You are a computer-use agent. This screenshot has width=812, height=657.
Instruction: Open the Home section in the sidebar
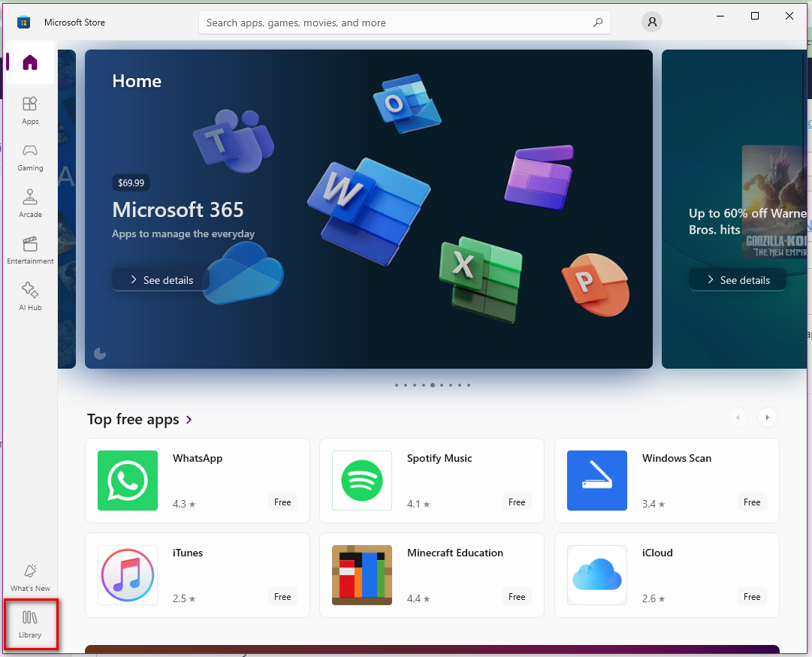tap(30, 62)
